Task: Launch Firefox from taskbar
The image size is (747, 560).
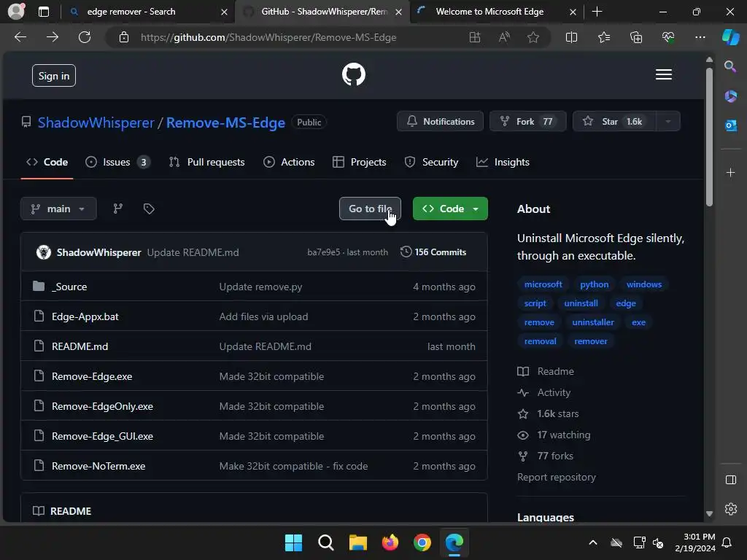Action: tap(390, 542)
